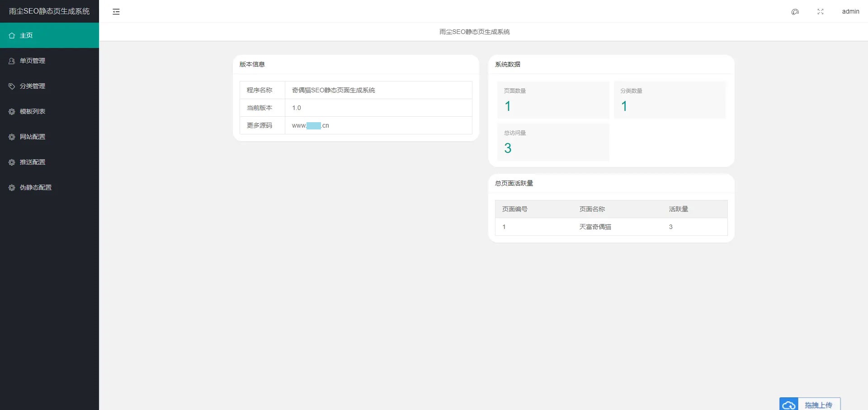Open the theme palette icon in the header
The height and width of the screenshot is (410, 868).
click(794, 12)
